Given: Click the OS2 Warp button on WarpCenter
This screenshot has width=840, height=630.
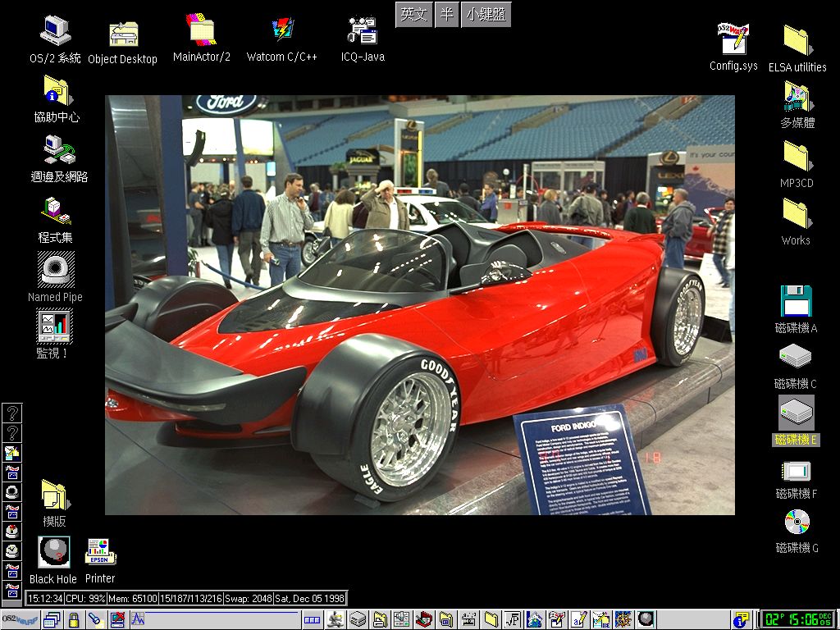Looking at the screenshot, I should 20,620.
